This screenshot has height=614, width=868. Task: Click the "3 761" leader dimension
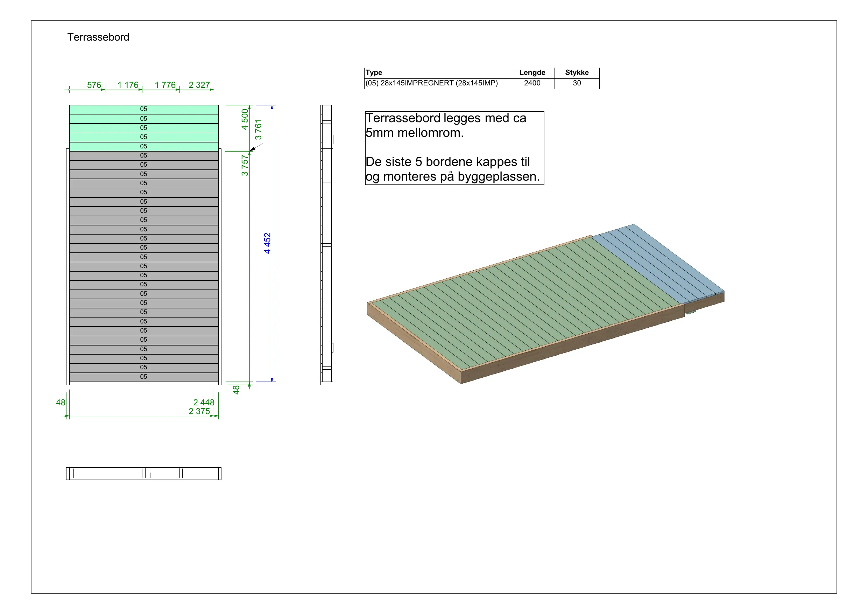[x=258, y=130]
